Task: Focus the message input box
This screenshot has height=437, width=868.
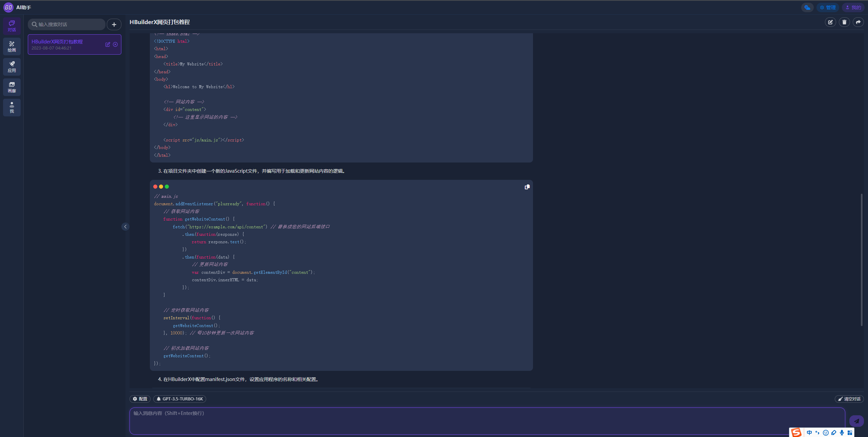Action: pos(487,421)
